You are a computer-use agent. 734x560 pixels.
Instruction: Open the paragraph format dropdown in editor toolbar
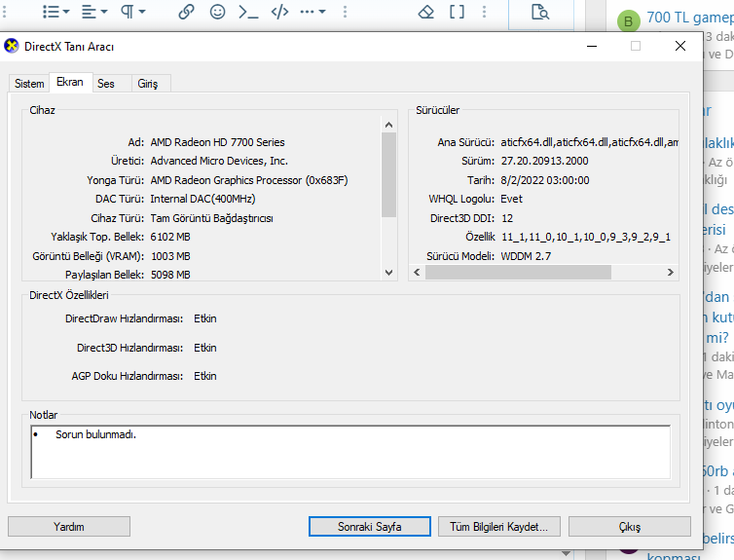133,12
